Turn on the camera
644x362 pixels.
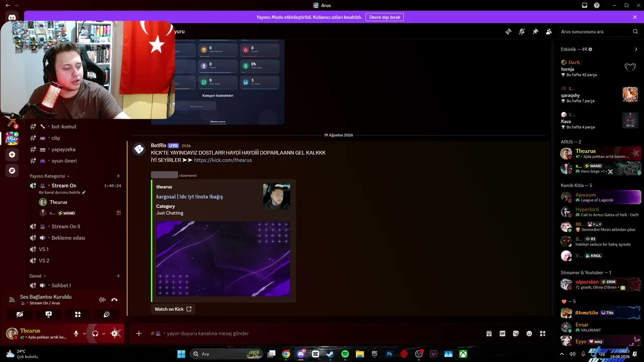(20, 314)
